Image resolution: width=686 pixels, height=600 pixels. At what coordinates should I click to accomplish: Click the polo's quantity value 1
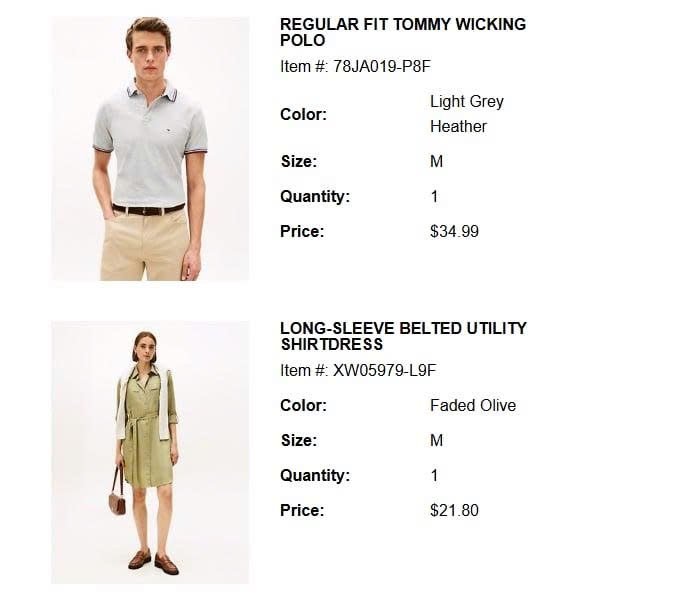pos(434,196)
